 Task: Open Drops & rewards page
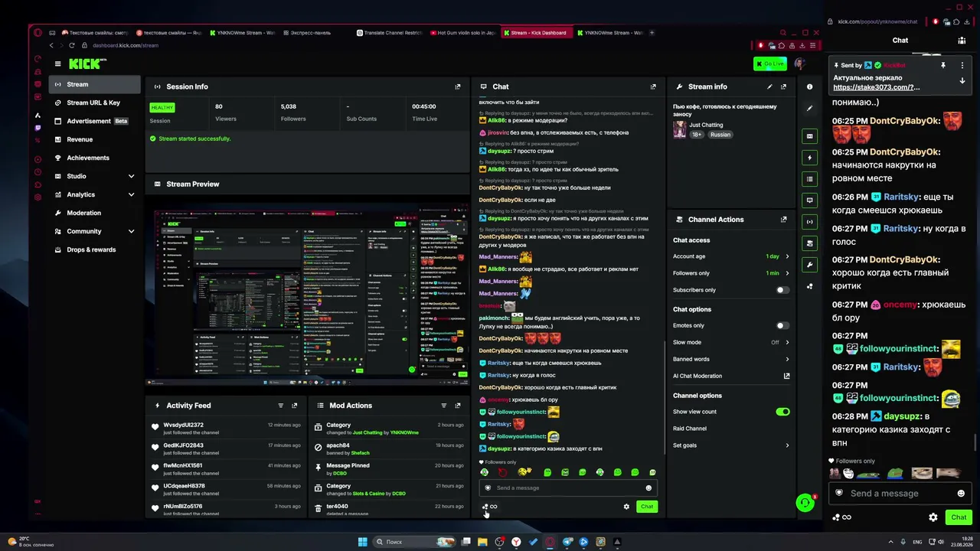(95, 249)
